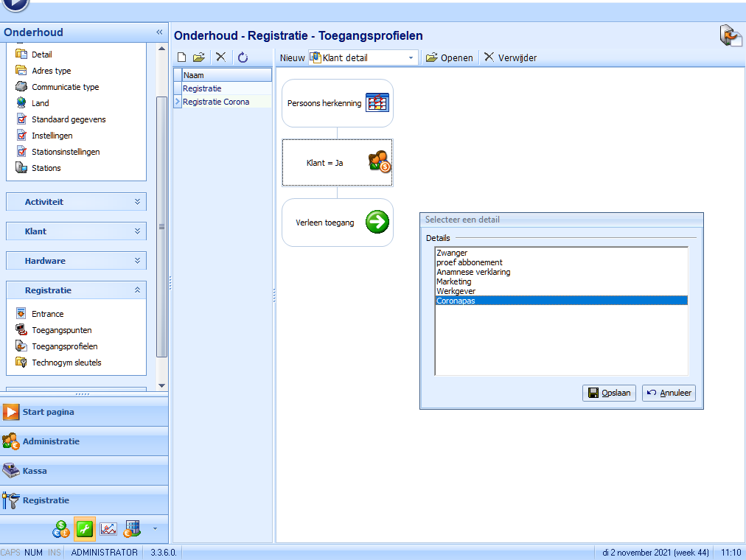The height and width of the screenshot is (560, 746).
Task: Click the new document icon in list toolbar
Action: (182, 57)
